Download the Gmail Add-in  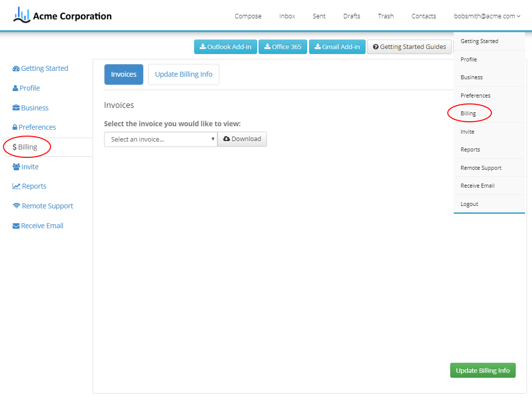[x=337, y=47]
